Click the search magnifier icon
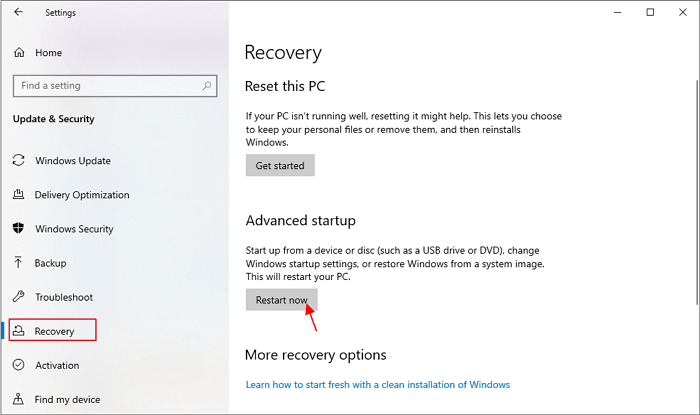This screenshot has height=415, width=700. tap(204, 86)
